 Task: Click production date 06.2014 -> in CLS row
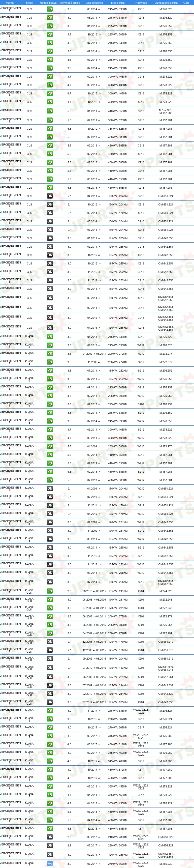94,308
